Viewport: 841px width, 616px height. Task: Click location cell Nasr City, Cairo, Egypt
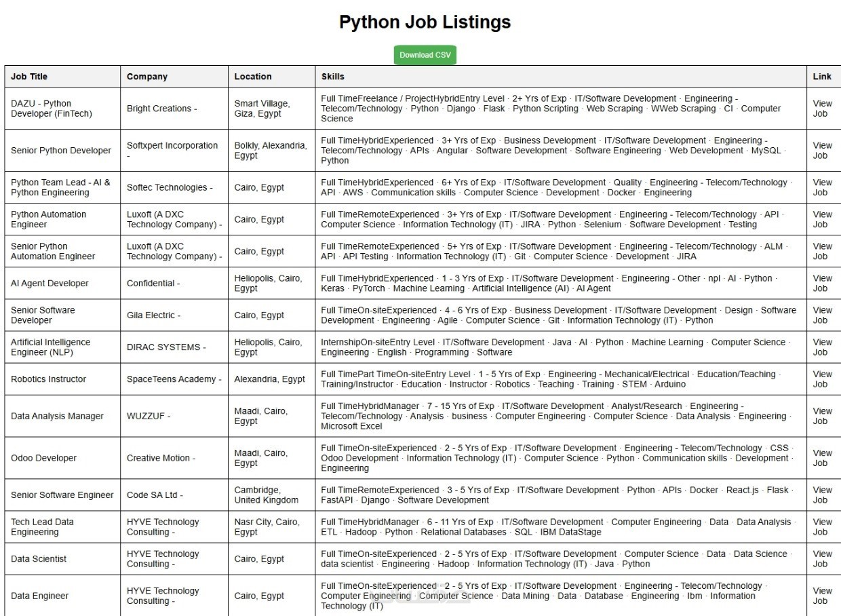pyautogui.click(x=271, y=526)
